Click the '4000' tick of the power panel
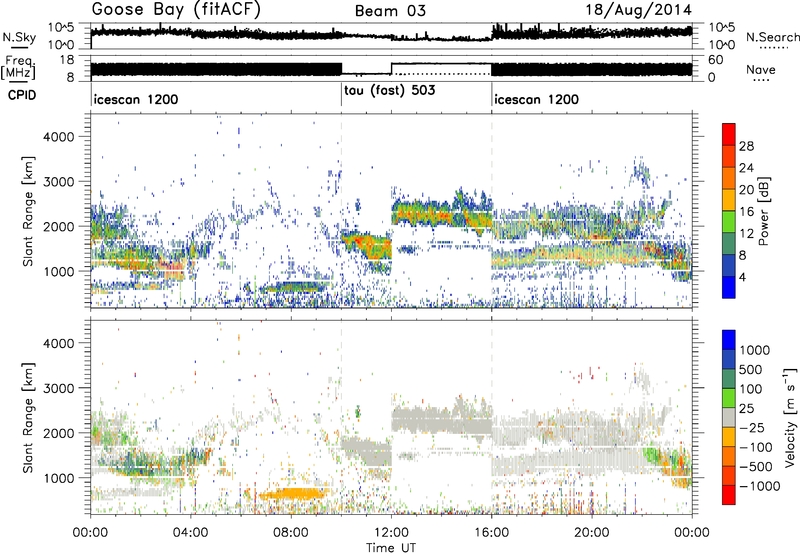800x554 pixels. (x=59, y=136)
